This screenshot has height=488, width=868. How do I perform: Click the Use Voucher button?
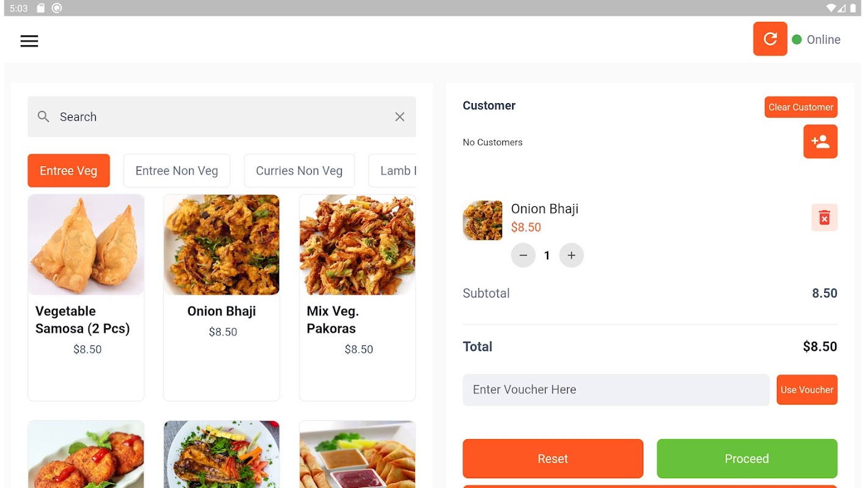[x=806, y=390]
